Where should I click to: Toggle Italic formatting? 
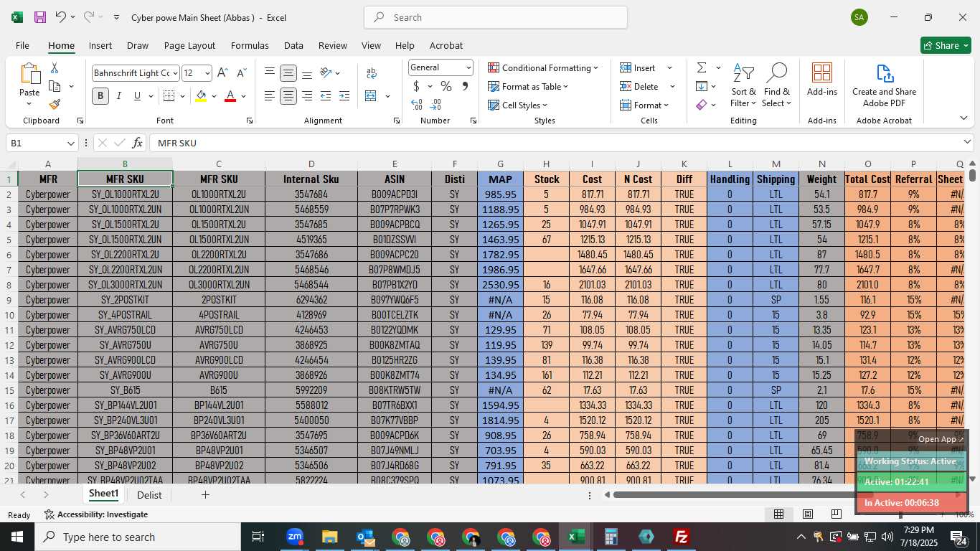tap(119, 96)
